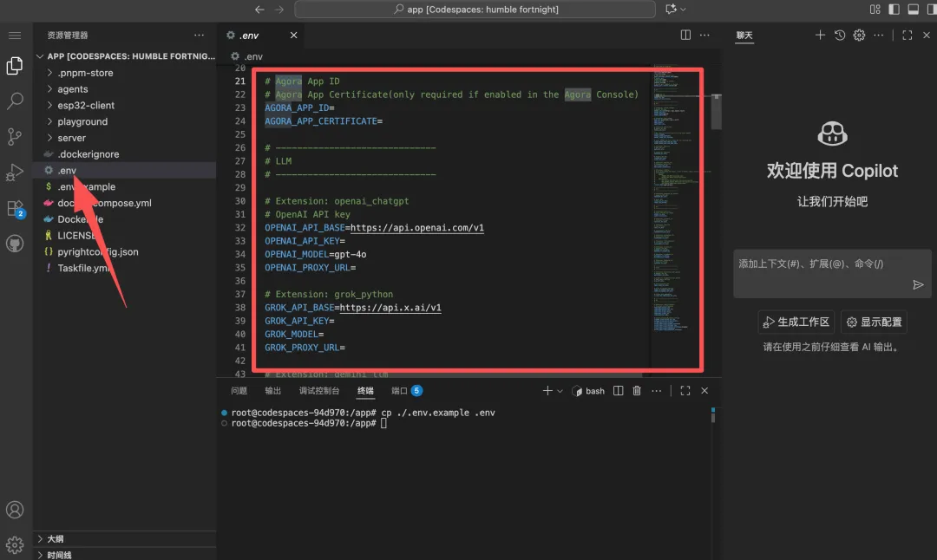Switch to the 输出 panel tab

pyautogui.click(x=273, y=390)
